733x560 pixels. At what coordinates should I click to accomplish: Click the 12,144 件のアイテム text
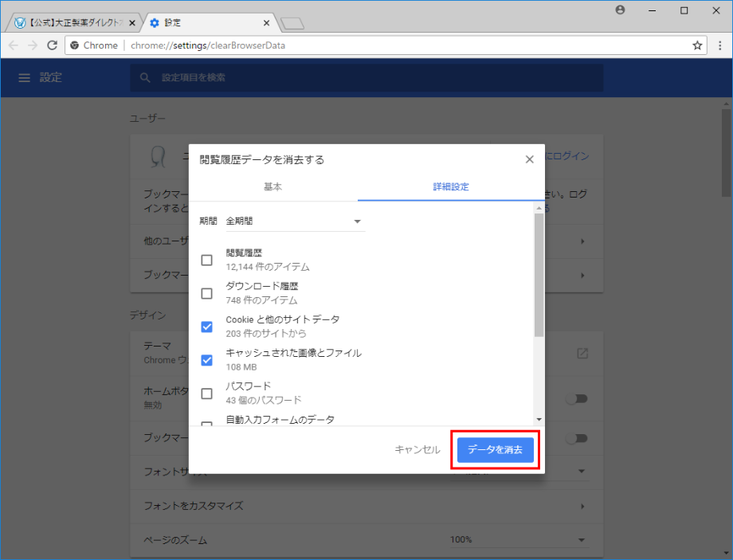(x=268, y=268)
